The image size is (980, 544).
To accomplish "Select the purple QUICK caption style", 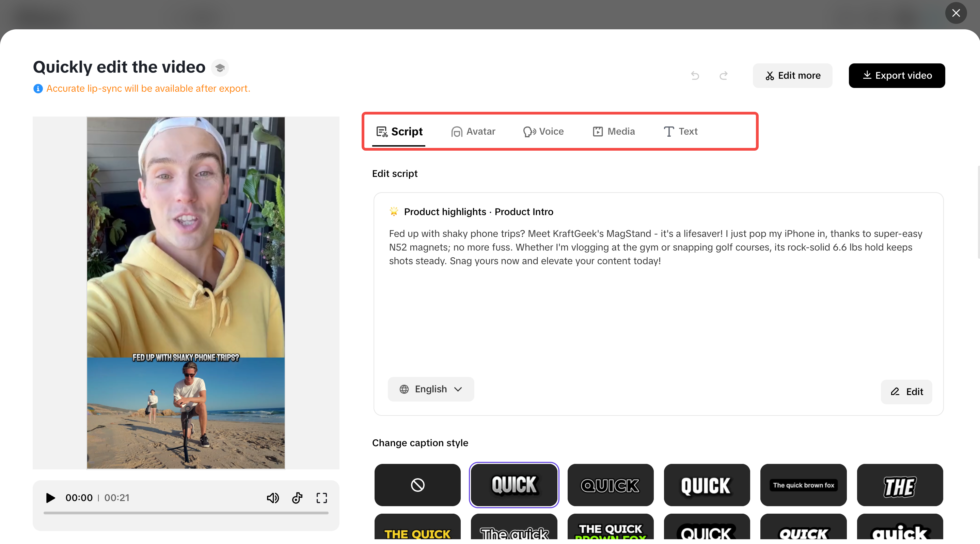I will click(514, 485).
